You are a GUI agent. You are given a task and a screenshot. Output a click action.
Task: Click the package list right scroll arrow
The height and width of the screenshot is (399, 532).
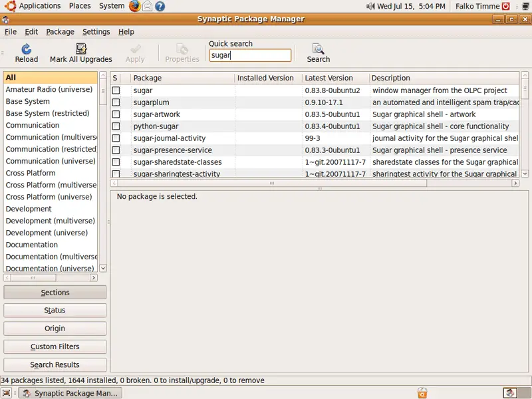pos(515,184)
